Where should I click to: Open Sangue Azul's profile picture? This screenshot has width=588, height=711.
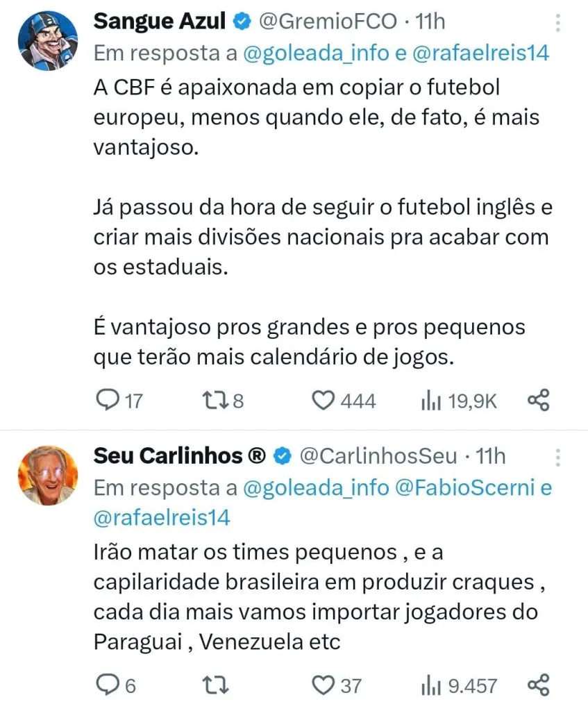click(48, 42)
